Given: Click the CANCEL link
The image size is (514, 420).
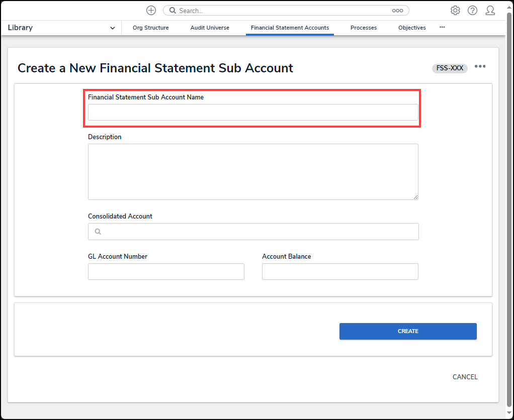Looking at the screenshot, I should point(465,377).
